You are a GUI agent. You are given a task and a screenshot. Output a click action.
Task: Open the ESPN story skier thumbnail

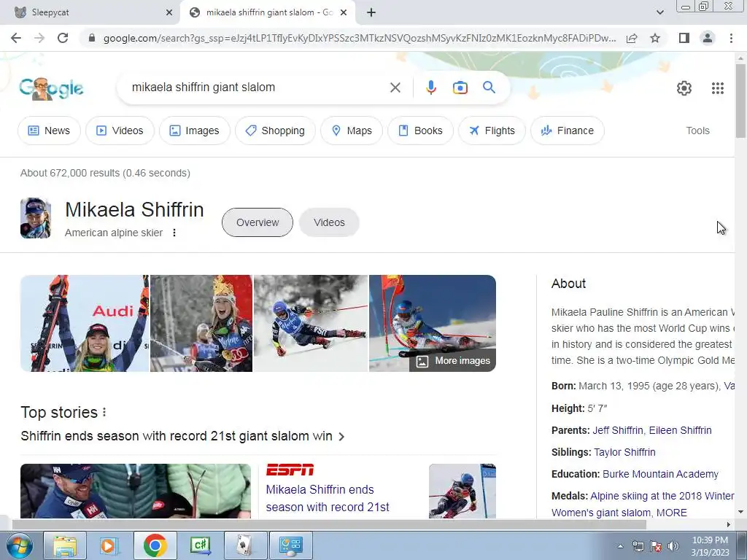tap(462, 491)
